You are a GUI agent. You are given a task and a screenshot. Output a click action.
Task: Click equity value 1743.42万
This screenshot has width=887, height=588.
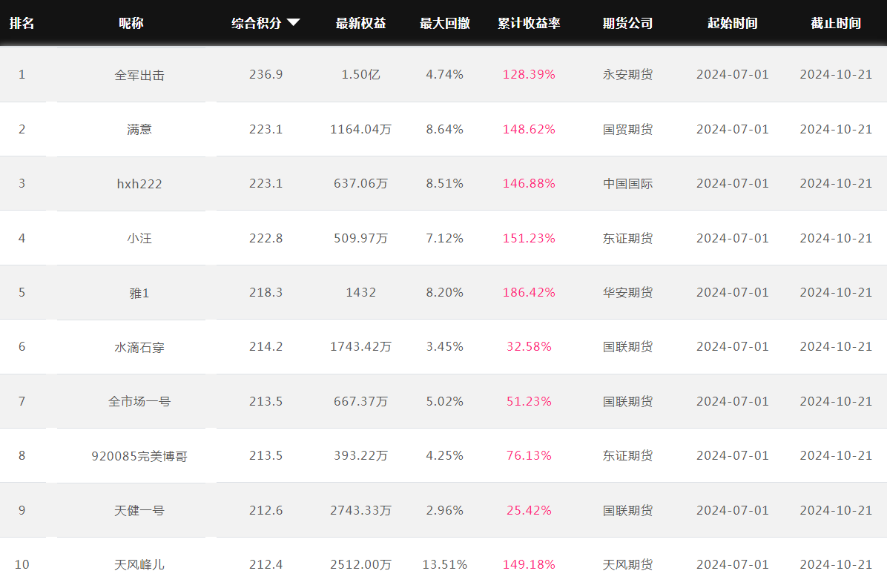361,346
